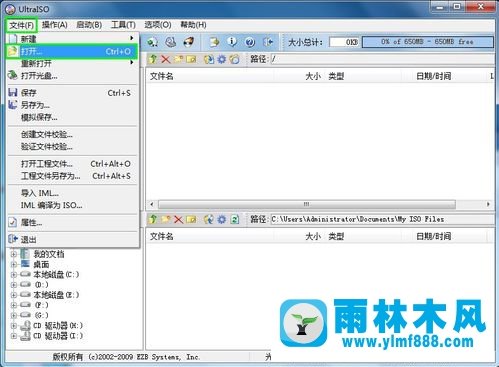Click the blue 'i' information toolbar icon
This screenshot has height=367, width=499.
(x=232, y=42)
